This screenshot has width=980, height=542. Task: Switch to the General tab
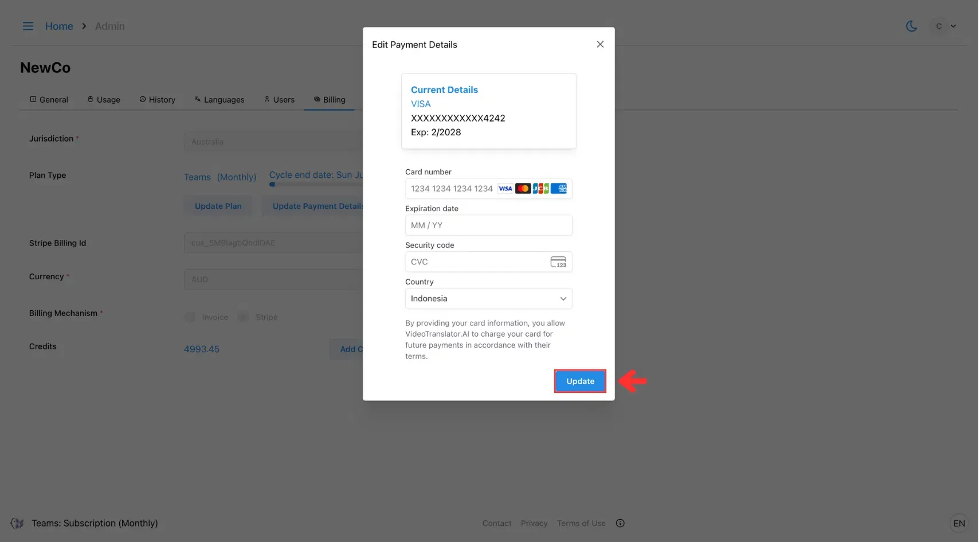click(x=49, y=99)
